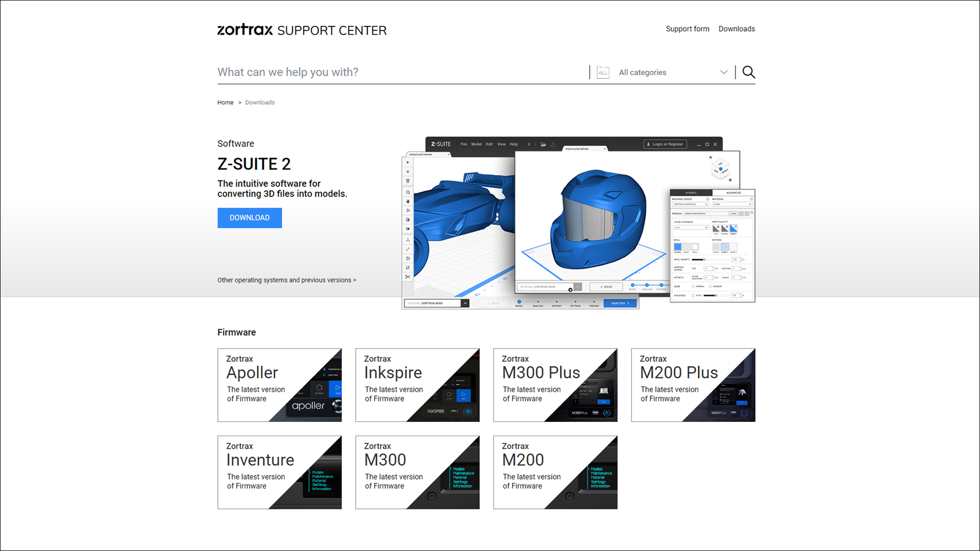Select Zortrax M300 Plus firmware
The height and width of the screenshot is (551, 980).
click(x=555, y=385)
